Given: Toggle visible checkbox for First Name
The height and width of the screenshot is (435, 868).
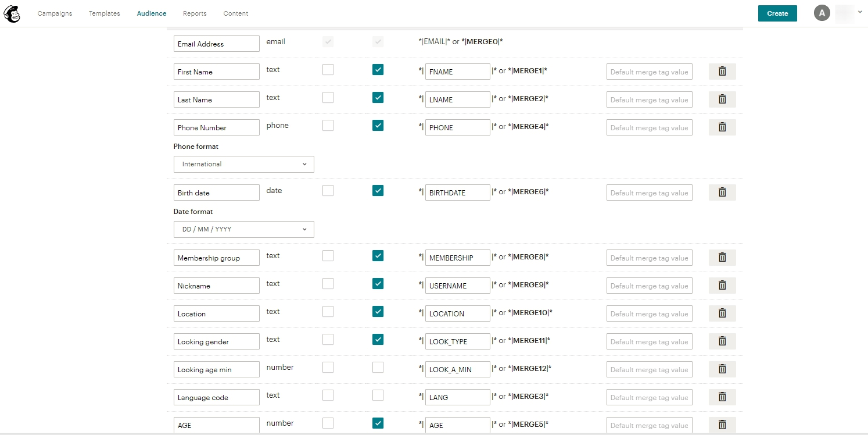Looking at the screenshot, I should (378, 70).
